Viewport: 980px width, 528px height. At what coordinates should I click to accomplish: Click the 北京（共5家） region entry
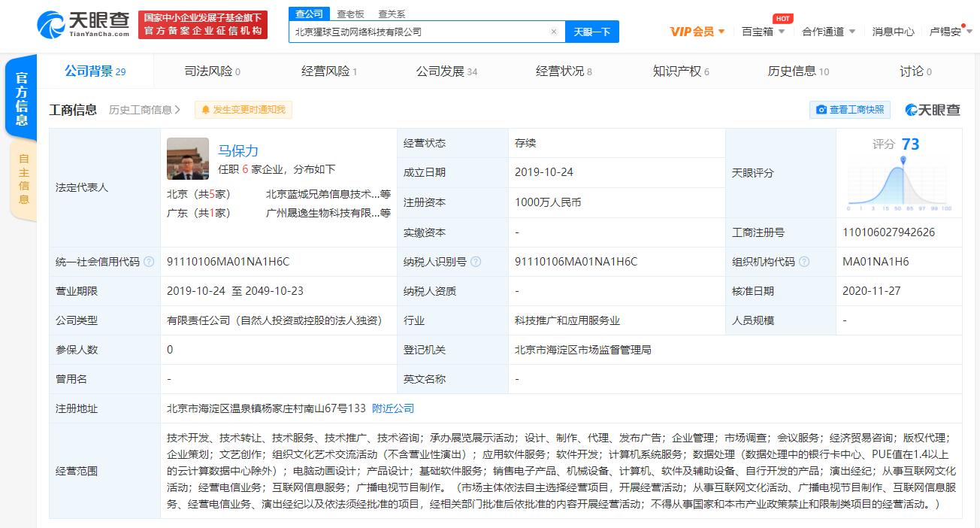(x=198, y=194)
